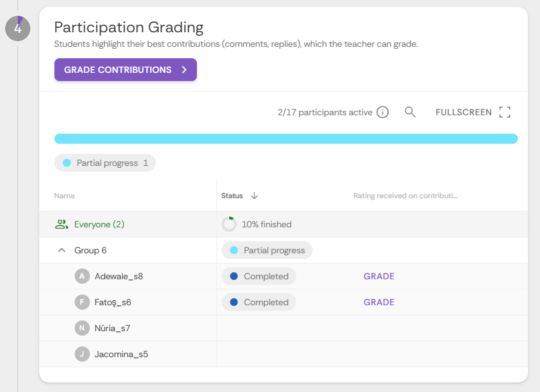Click the 10% finished progress ring
Screen dimensions: 540x392
pos(229,224)
